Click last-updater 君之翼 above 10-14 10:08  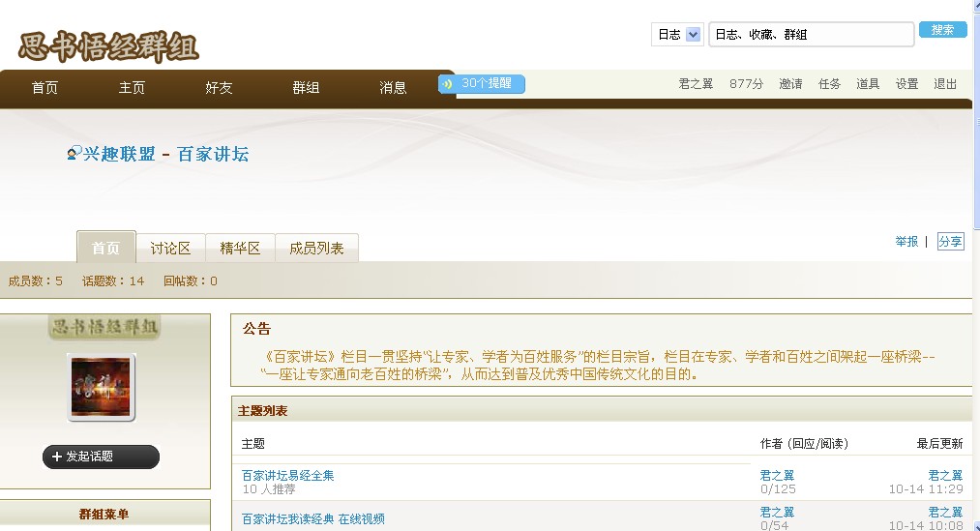point(945,513)
